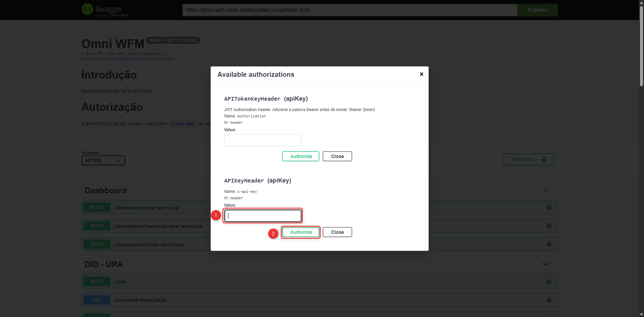This screenshot has width=644, height=317.
Task: Click the highlighted x-api-key value field
Action: coord(263,216)
